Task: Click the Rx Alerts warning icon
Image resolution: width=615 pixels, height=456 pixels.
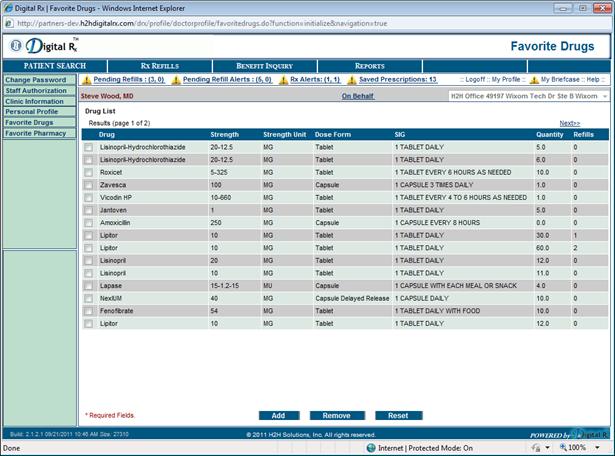Action: click(283, 79)
